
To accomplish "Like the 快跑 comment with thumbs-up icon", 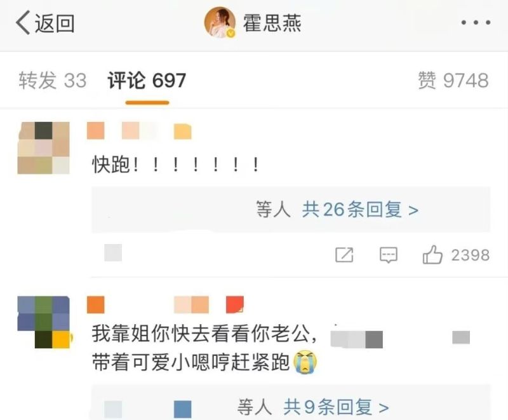I will (x=432, y=254).
